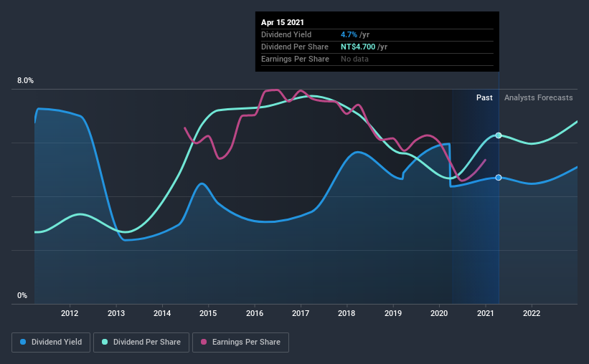Click the Apr 15 2021 tooltip date
Screen dimensions: 589x364
[283, 22]
